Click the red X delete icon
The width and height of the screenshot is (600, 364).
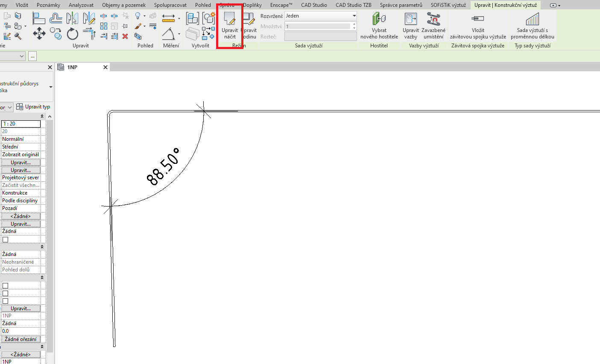[x=125, y=36]
